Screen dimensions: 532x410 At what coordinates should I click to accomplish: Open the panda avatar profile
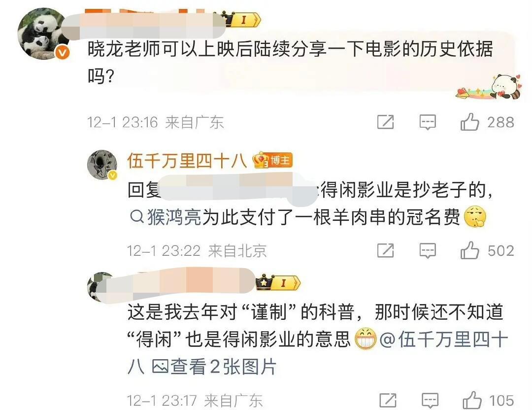pos(43,34)
